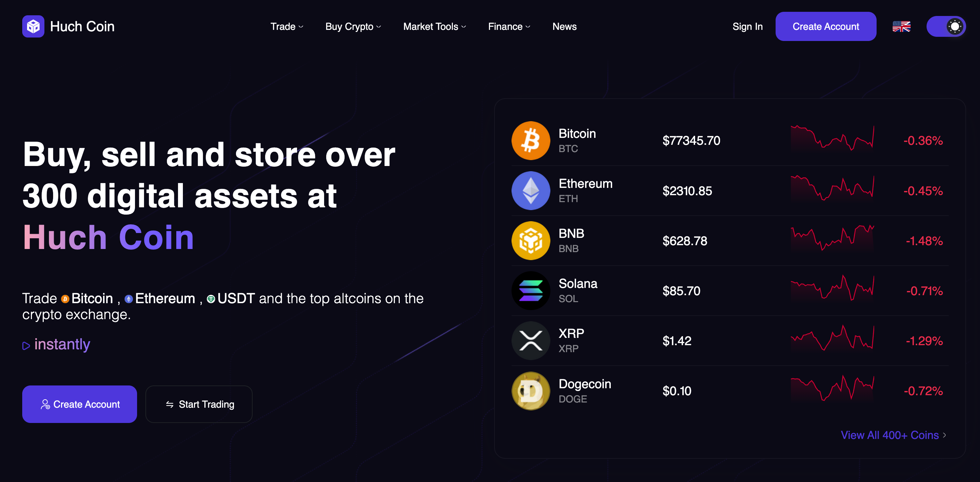
Task: Click the Bitcoin coin icon in the price list
Action: [530, 141]
